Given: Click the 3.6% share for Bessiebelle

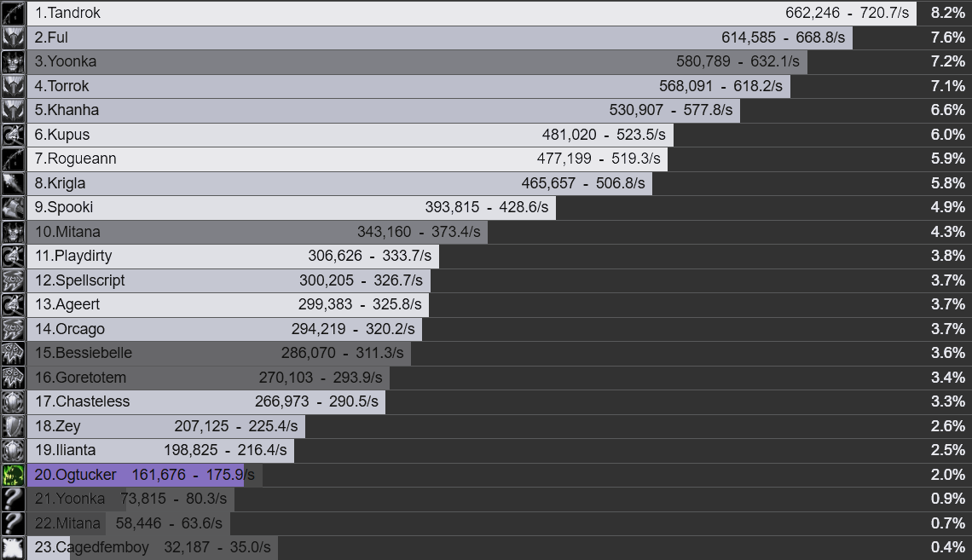Looking at the screenshot, I should click(948, 354).
